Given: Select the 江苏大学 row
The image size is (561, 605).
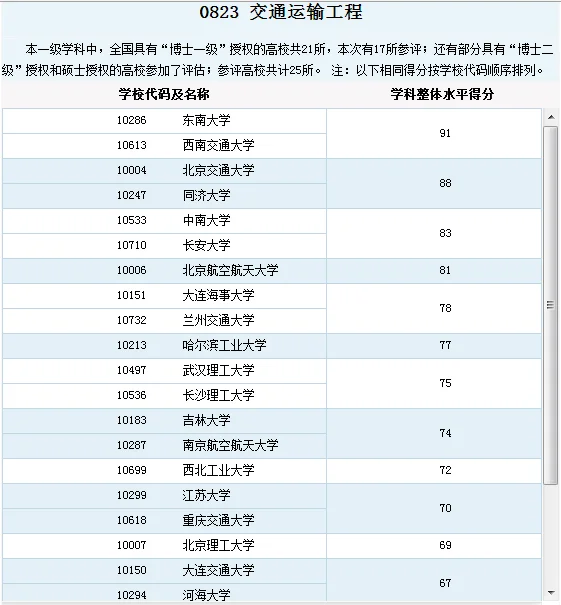Looking at the screenshot, I should click(x=164, y=496).
